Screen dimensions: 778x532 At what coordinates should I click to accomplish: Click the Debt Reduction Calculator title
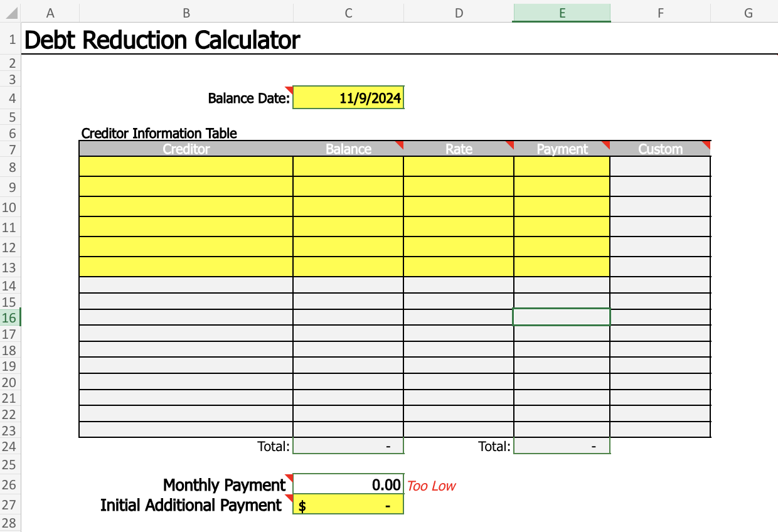[162, 40]
